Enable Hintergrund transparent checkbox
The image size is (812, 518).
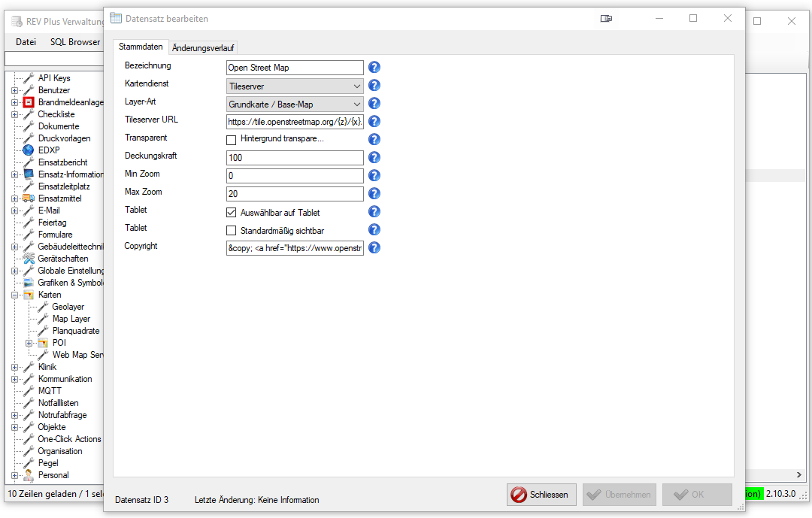pyautogui.click(x=232, y=140)
